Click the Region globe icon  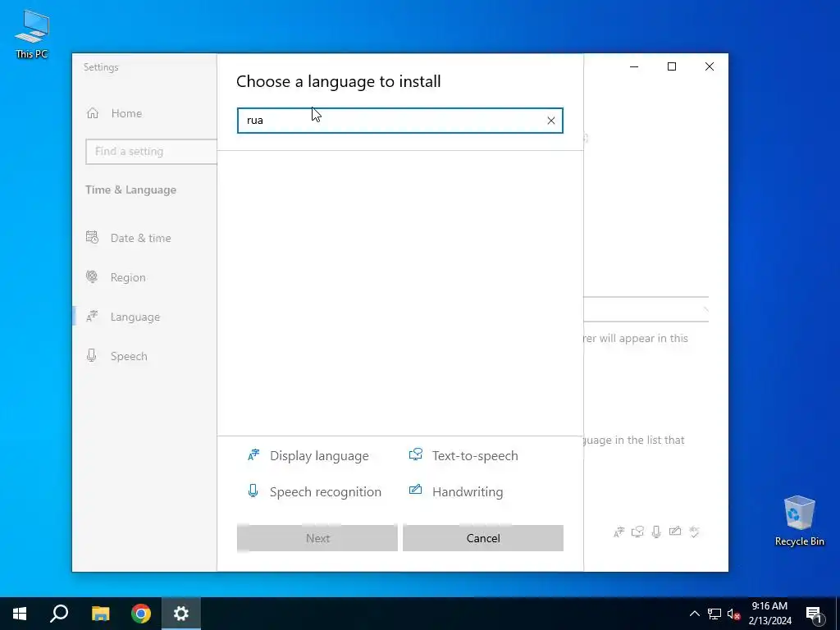coord(92,276)
